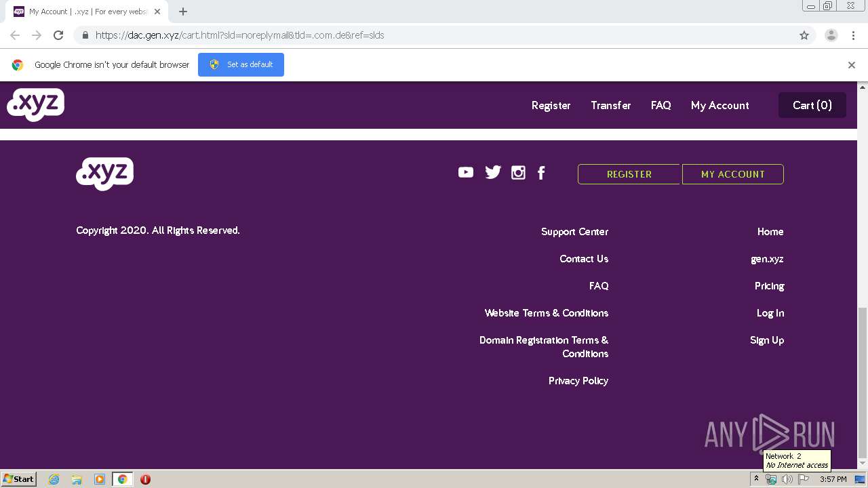Click the scrollbar down arrow
The image size is (868, 488).
[863, 464]
